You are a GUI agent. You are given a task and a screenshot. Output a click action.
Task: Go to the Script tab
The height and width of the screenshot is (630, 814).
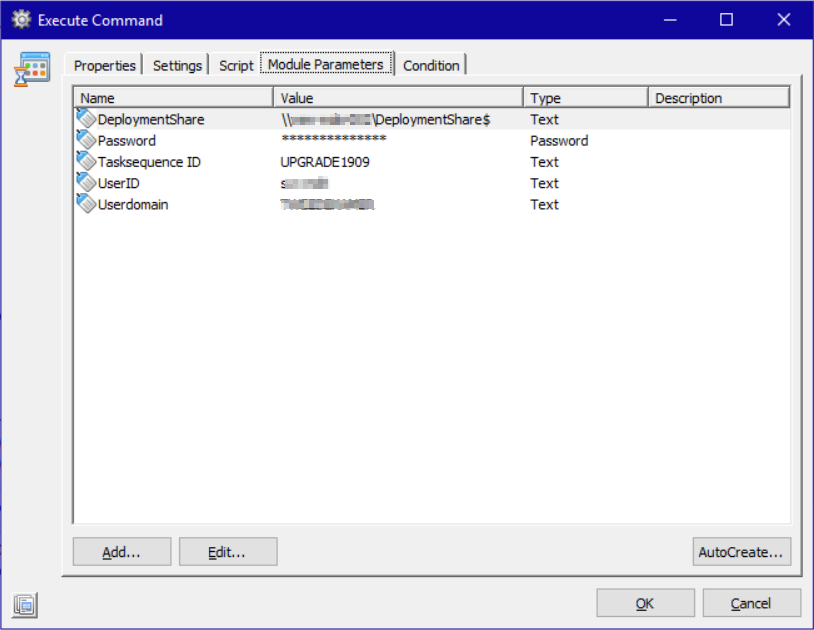[x=236, y=65]
